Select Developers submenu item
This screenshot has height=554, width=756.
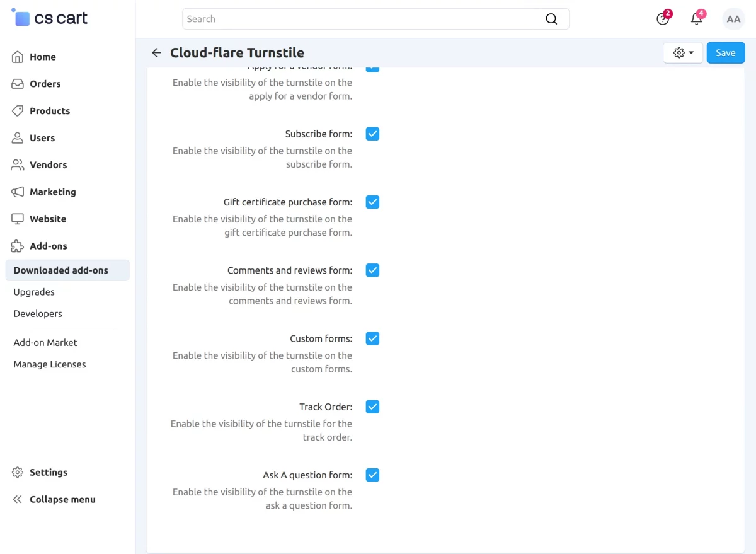tap(38, 314)
